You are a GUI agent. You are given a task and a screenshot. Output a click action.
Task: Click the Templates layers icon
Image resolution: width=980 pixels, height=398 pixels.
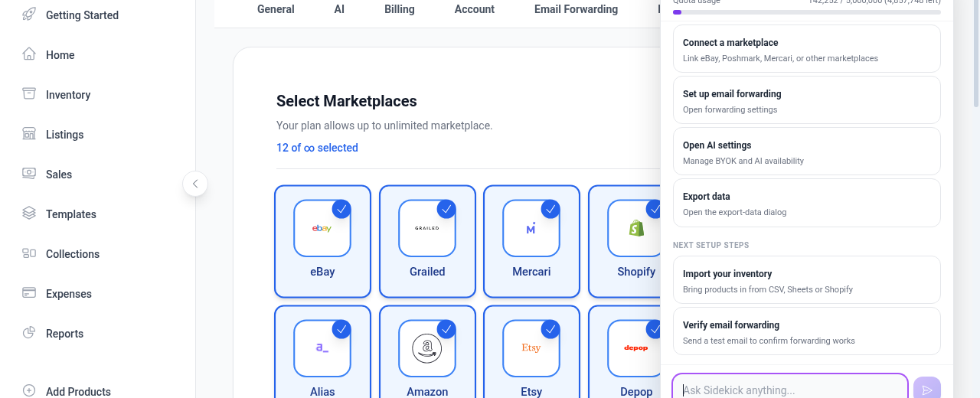coord(29,214)
